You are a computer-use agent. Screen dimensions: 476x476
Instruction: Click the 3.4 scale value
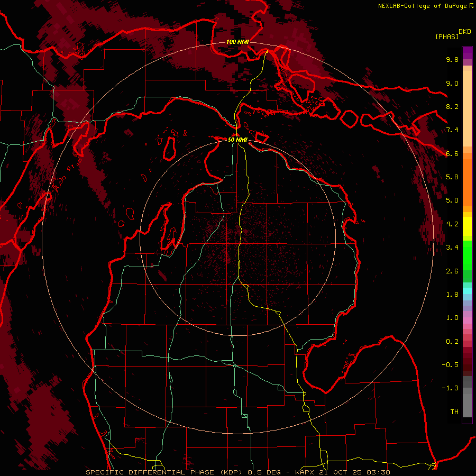tap(452, 248)
